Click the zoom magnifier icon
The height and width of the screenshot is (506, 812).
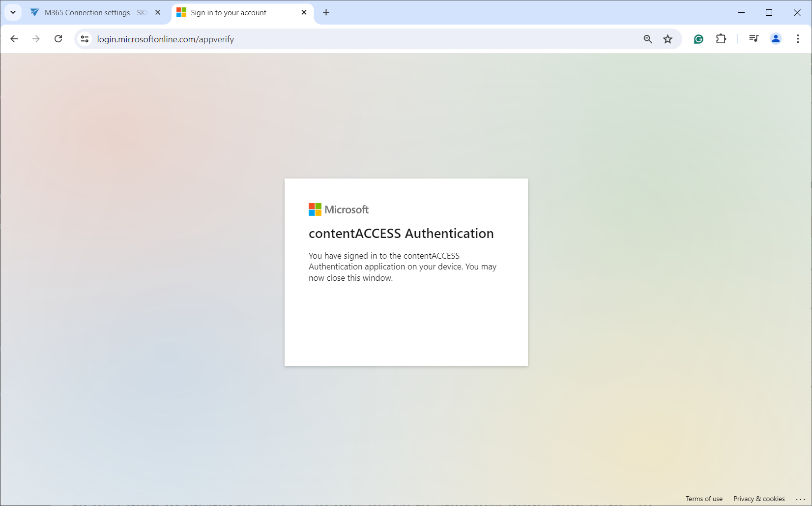[647, 39]
